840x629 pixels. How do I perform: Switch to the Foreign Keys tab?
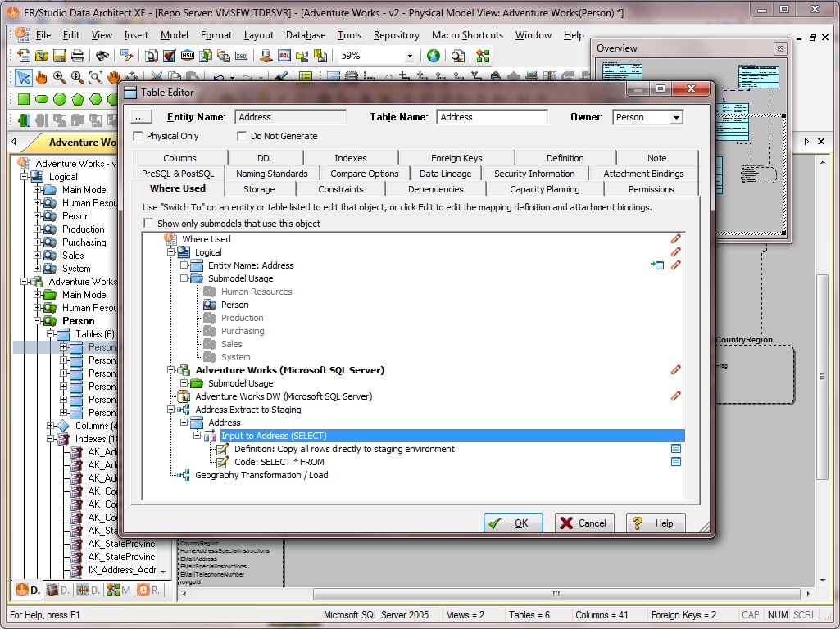(456, 158)
